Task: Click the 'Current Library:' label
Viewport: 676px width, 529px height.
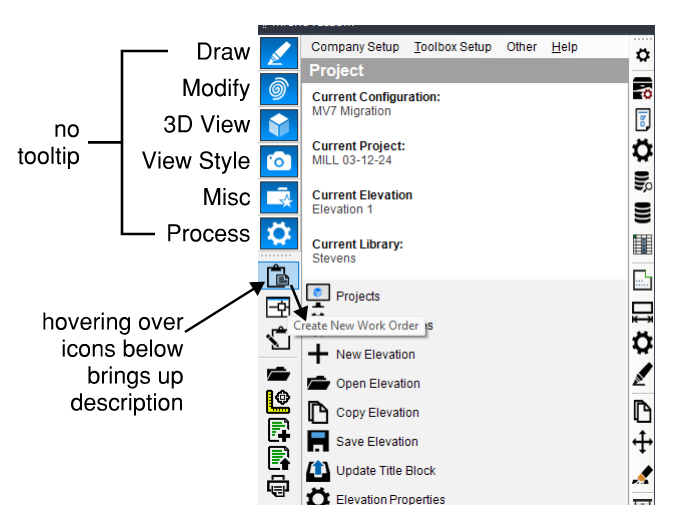Action: pos(357,244)
